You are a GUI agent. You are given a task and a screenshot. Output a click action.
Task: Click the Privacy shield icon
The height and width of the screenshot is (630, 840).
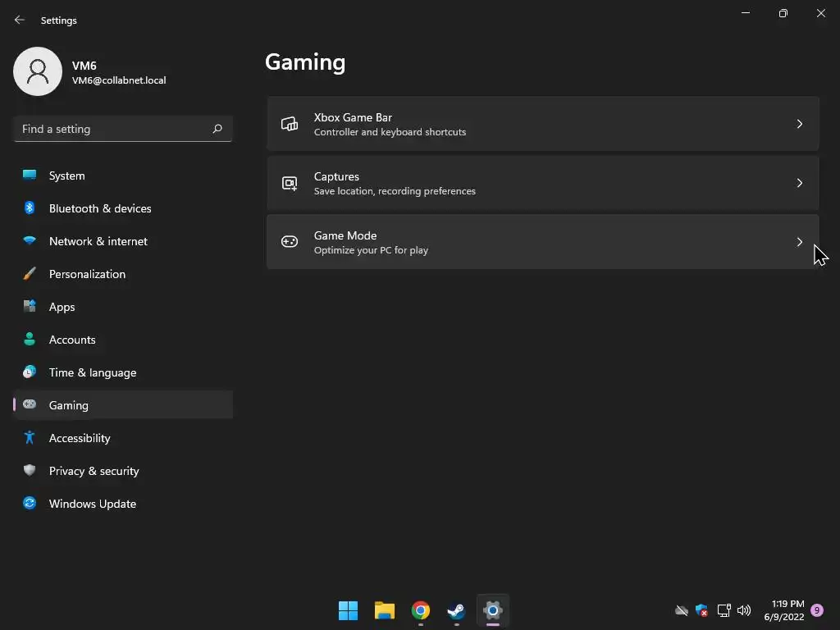coord(30,470)
